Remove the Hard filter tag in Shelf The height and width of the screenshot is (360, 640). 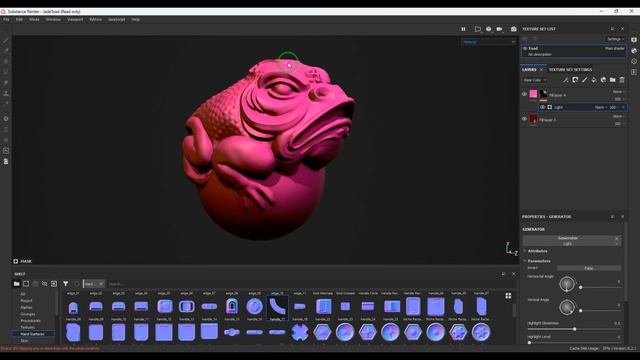pyautogui.click(x=101, y=284)
